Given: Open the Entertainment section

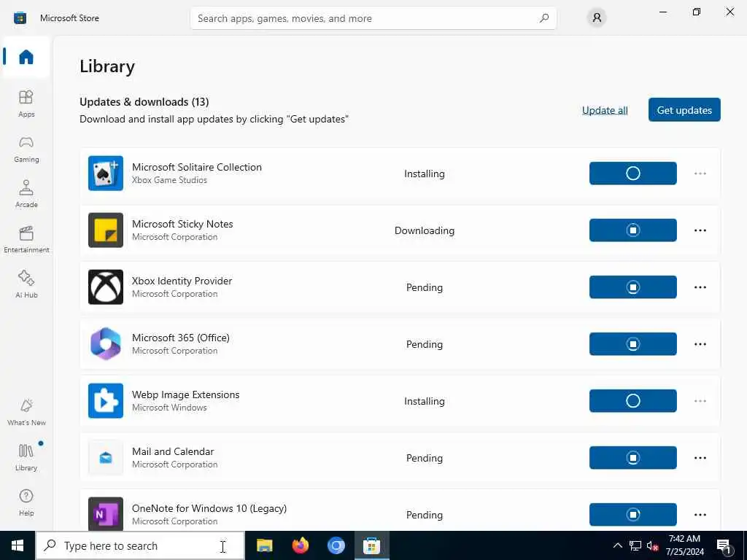Looking at the screenshot, I should coord(26,239).
